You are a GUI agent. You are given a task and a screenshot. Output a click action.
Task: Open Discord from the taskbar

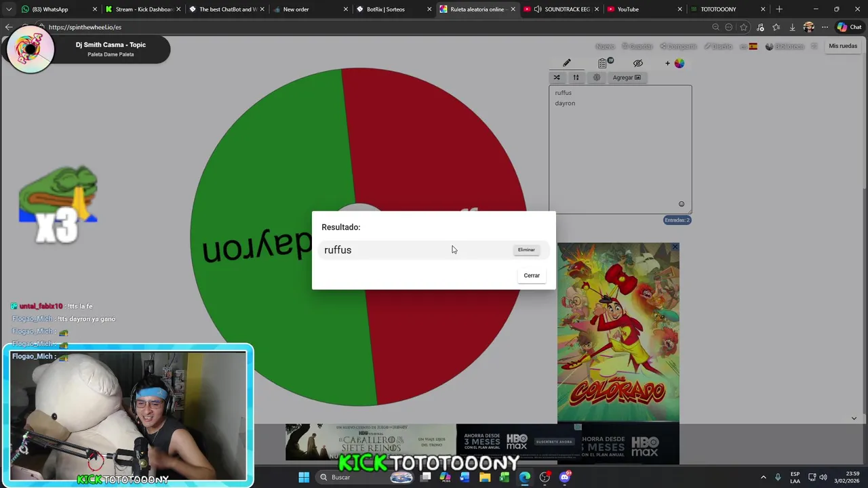tap(565, 477)
